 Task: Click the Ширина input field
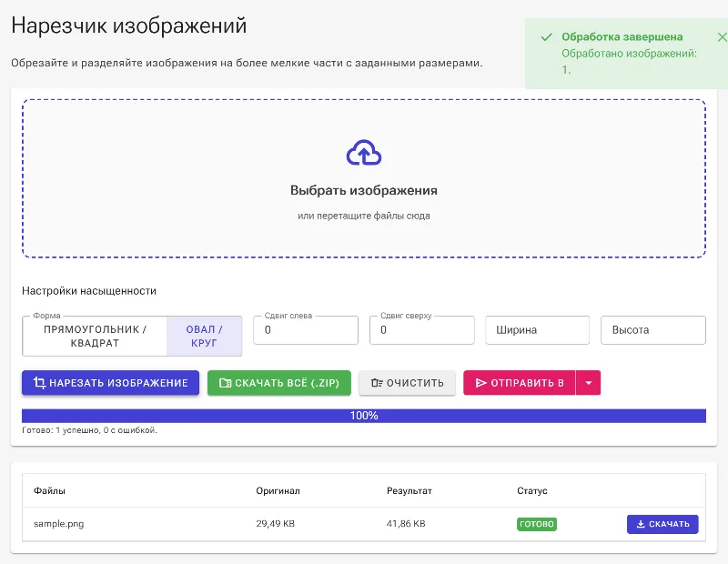tap(537, 330)
